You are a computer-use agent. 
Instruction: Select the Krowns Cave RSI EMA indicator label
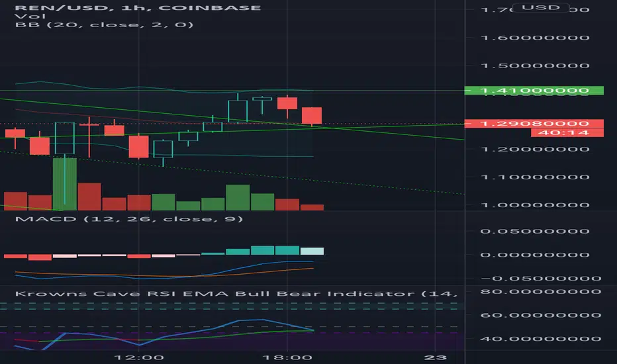coord(236,294)
